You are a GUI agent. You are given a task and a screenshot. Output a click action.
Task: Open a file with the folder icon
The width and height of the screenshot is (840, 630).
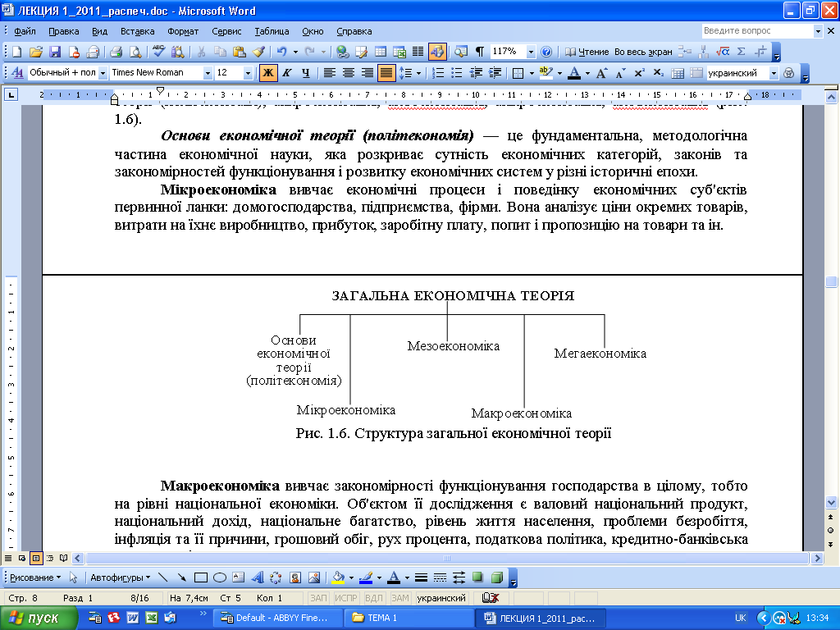point(36,52)
